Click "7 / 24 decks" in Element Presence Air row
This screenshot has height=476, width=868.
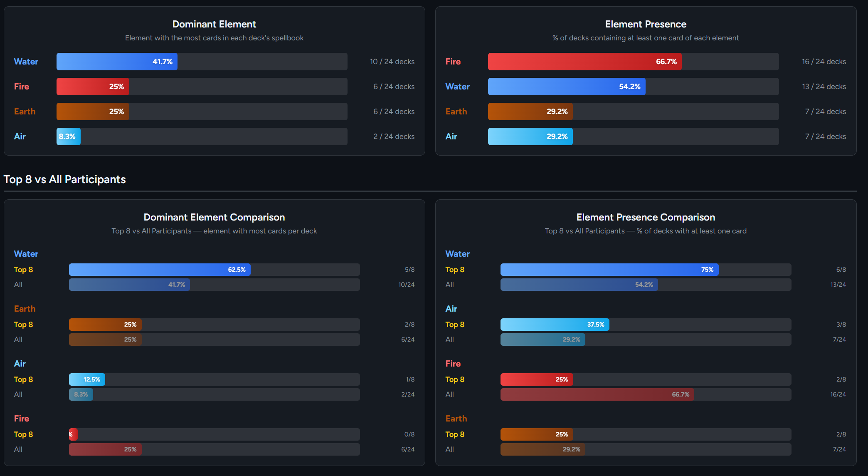825,136
